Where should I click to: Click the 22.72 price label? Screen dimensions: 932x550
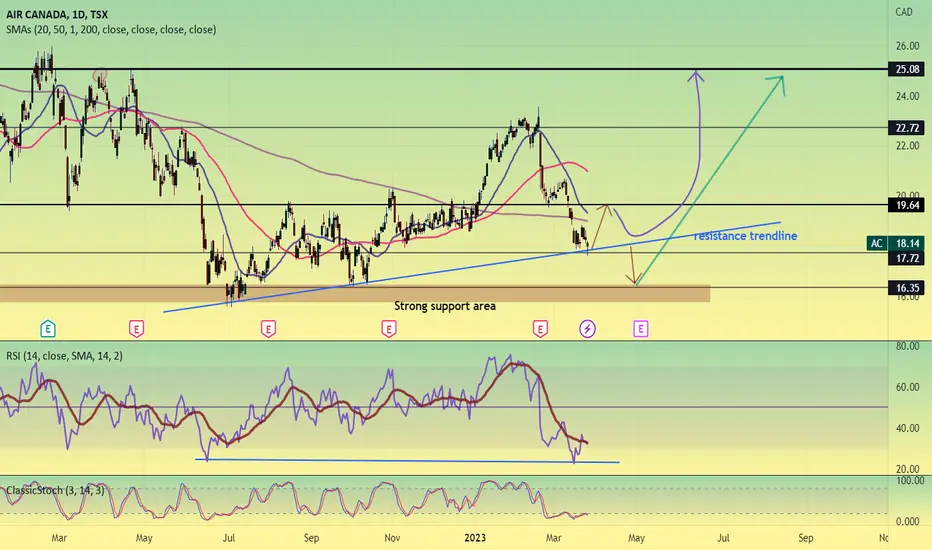(x=906, y=128)
